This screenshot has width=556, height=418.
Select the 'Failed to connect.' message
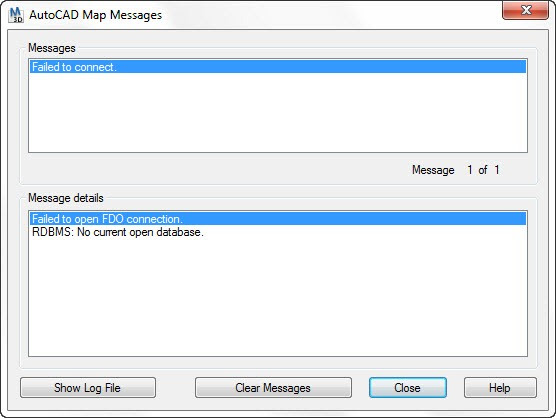tap(278, 67)
